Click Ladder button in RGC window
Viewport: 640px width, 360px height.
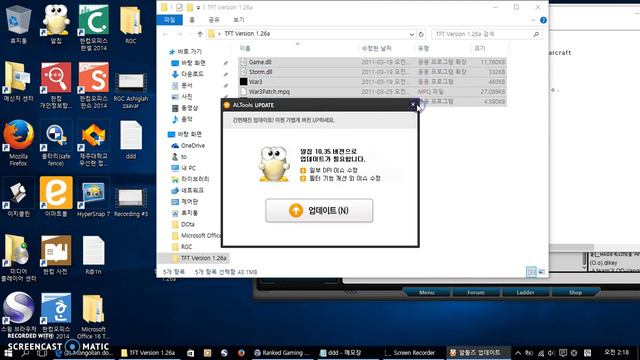pos(525,292)
